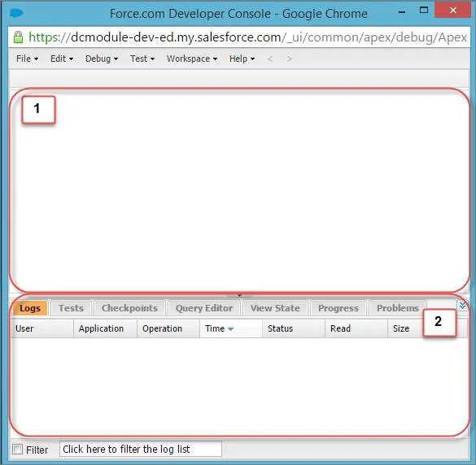Switch to the Query Editor tab
Viewport: 476px width, 465px height.
click(x=204, y=308)
